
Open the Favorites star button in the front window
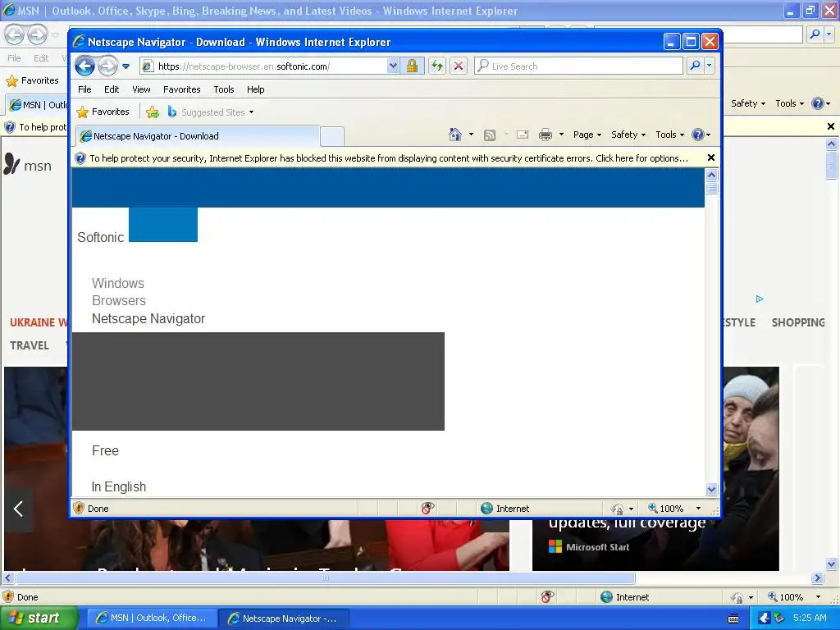[x=103, y=112]
